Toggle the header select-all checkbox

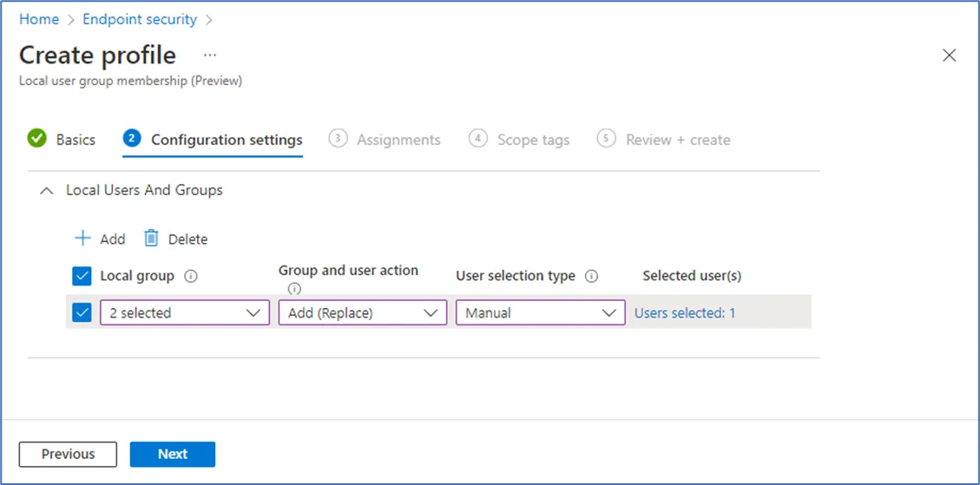pyautogui.click(x=82, y=276)
